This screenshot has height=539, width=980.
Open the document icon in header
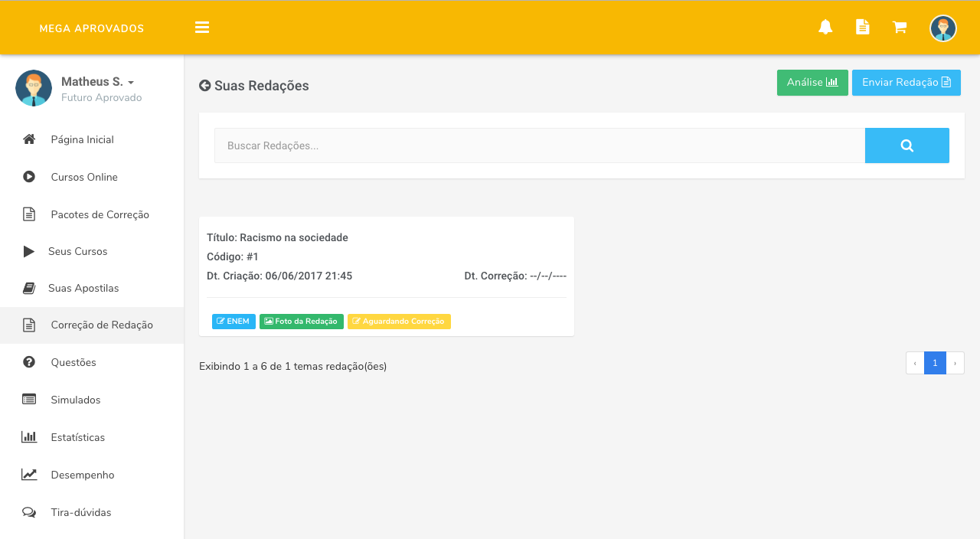(x=862, y=27)
